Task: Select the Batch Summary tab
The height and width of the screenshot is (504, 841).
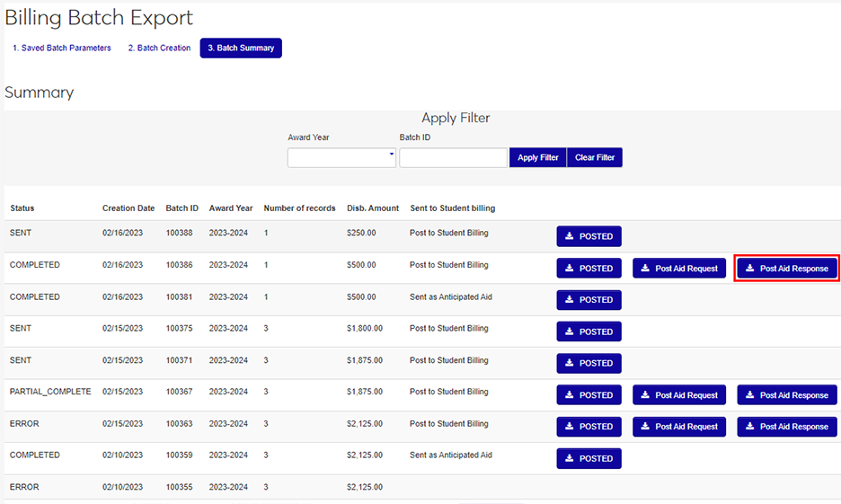Action: [241, 48]
